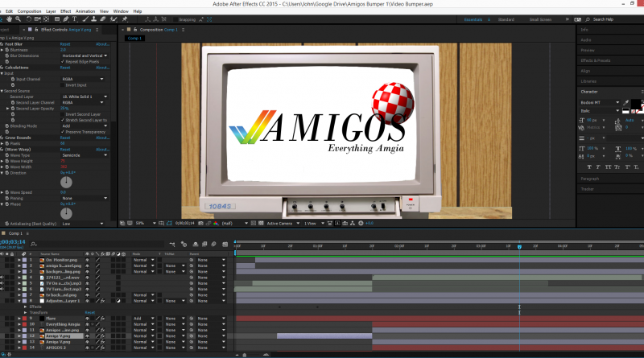Screen dimensions: 644x358
Task: Select the Pan Behind anchor point tool
Action: tap(47, 19)
